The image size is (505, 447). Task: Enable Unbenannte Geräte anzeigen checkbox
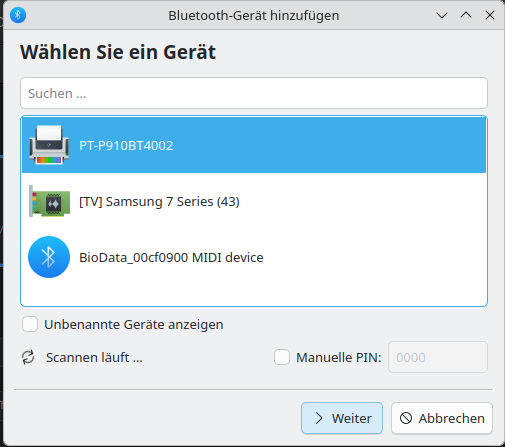tap(30, 324)
